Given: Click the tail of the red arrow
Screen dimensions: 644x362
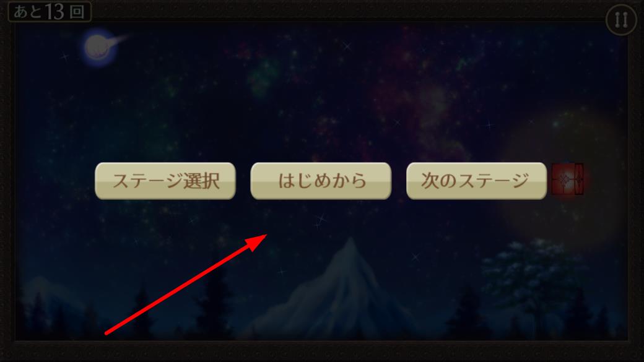Looking at the screenshot, I should (x=108, y=332).
